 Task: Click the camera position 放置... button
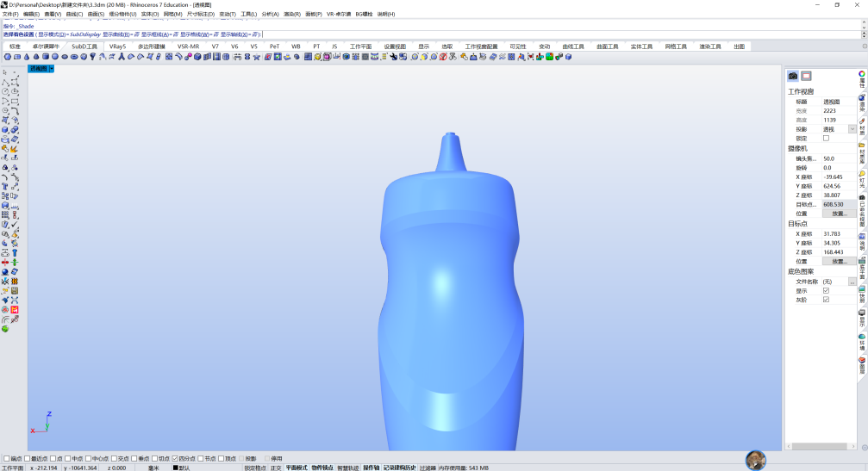click(x=840, y=214)
